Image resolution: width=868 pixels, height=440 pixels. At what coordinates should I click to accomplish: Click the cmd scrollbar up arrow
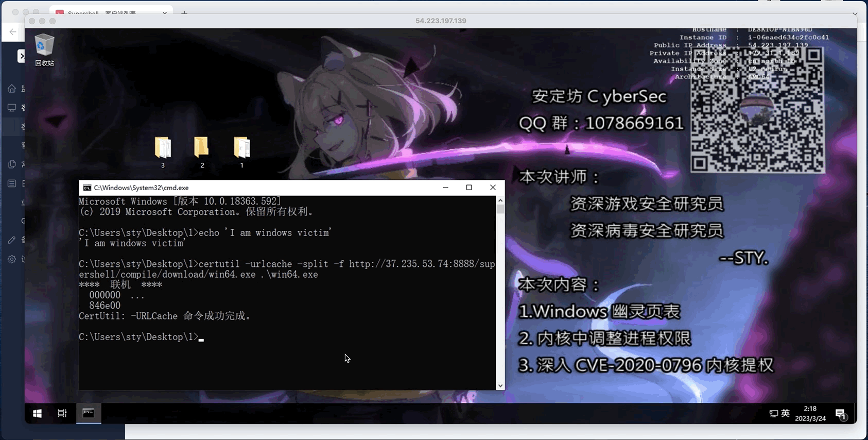[x=500, y=200]
